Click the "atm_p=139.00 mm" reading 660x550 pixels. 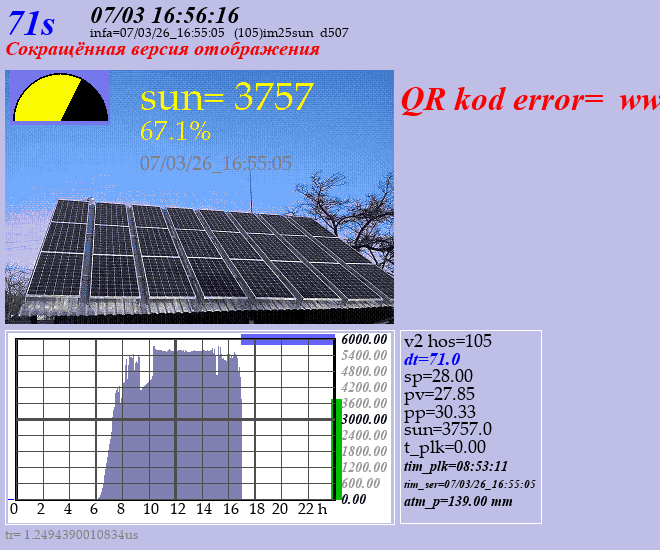tap(458, 501)
